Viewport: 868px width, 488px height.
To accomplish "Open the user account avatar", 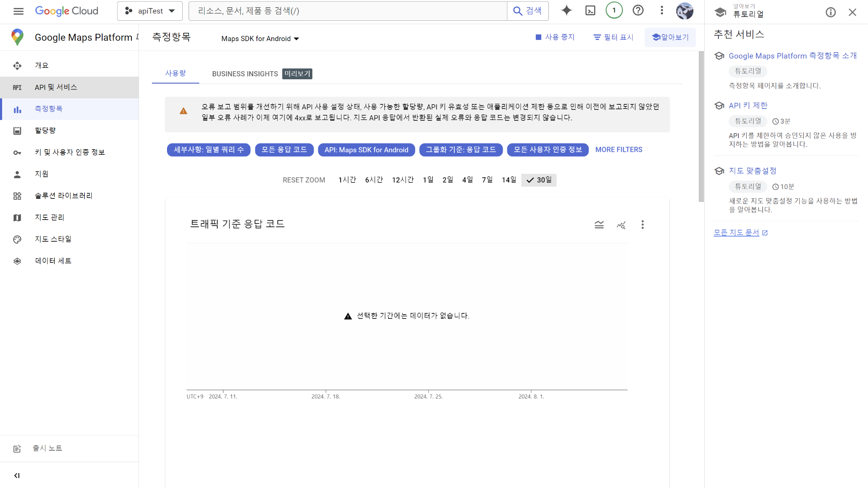I will tap(684, 11).
